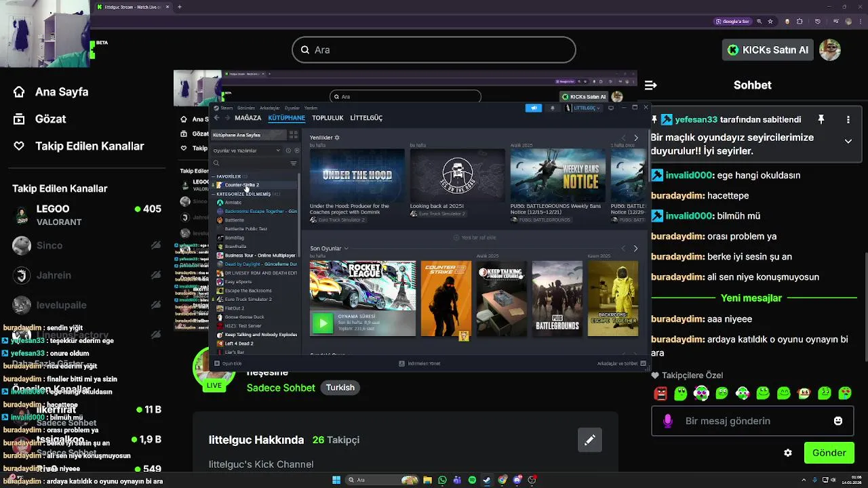Click KICKs Satın Al button
The height and width of the screenshot is (488, 868).
tap(768, 49)
